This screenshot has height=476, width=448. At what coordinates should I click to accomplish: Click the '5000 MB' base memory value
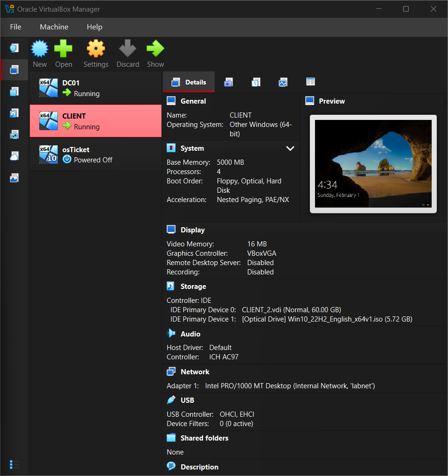231,162
